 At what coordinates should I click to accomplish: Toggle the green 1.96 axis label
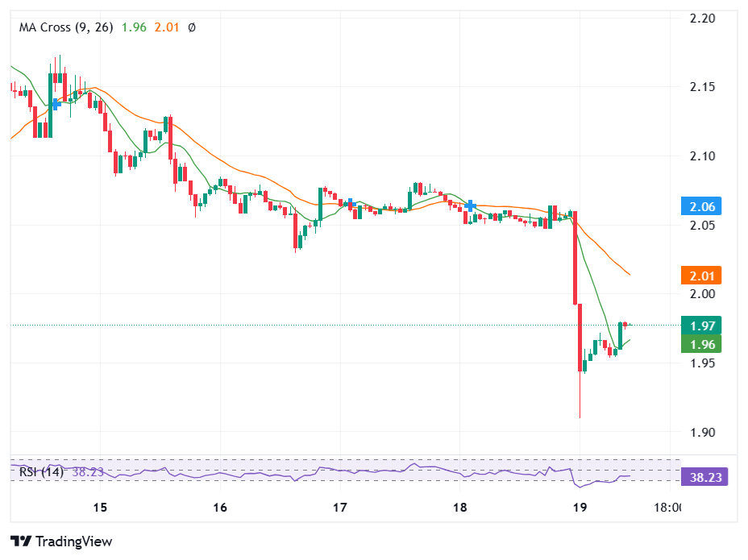click(700, 344)
